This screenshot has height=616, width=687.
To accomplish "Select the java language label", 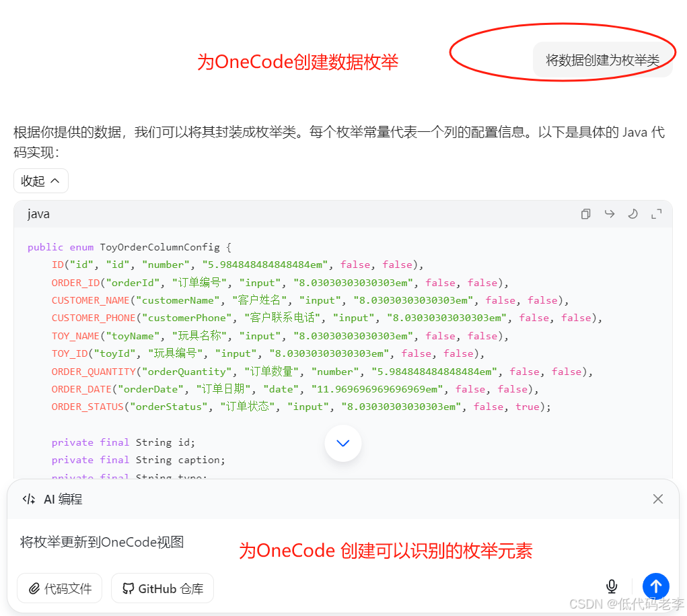I will tap(38, 213).
